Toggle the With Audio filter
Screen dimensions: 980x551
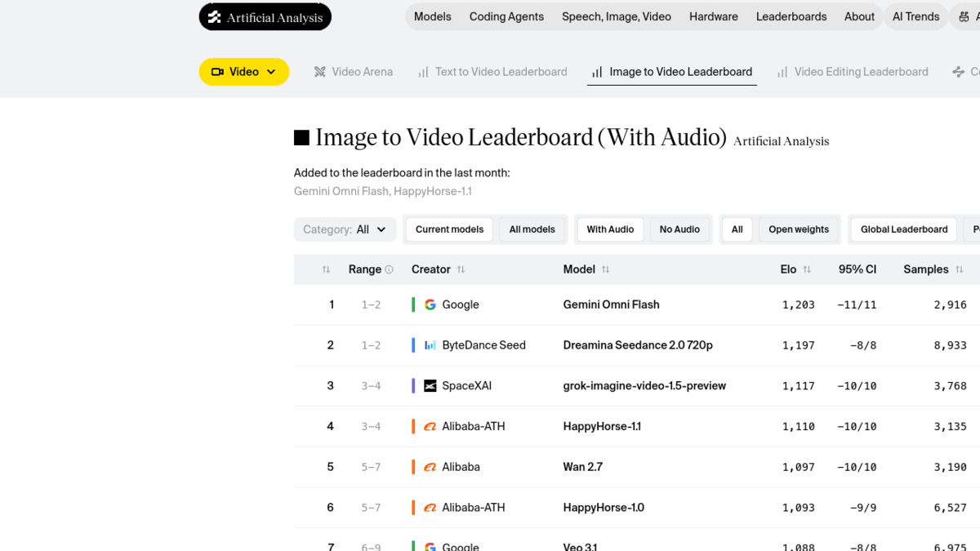click(610, 229)
